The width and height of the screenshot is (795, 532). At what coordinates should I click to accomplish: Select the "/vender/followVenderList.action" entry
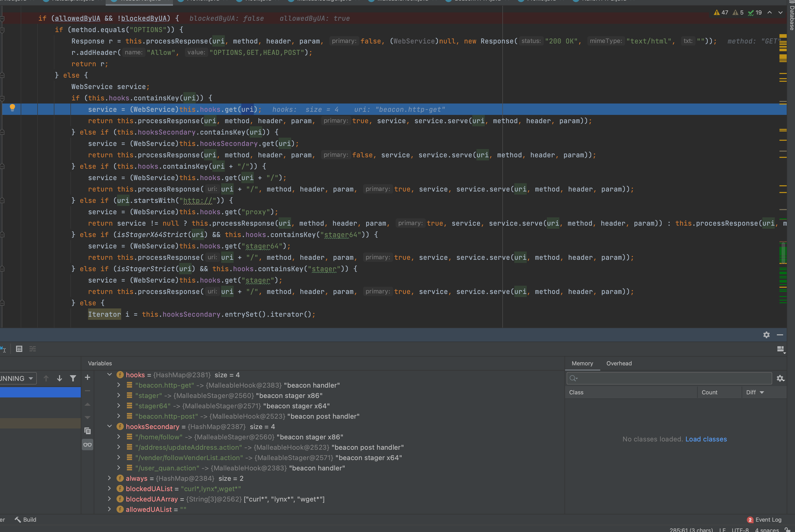[269, 458]
